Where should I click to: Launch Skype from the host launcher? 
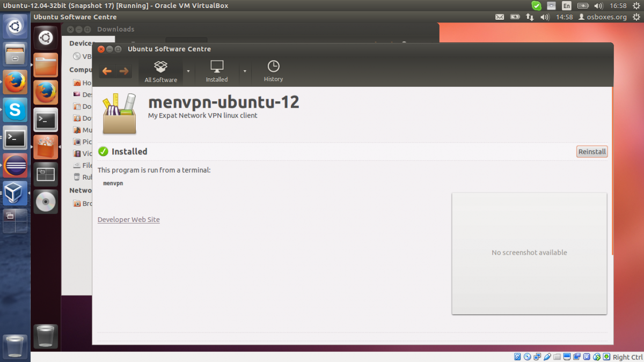tap(15, 110)
